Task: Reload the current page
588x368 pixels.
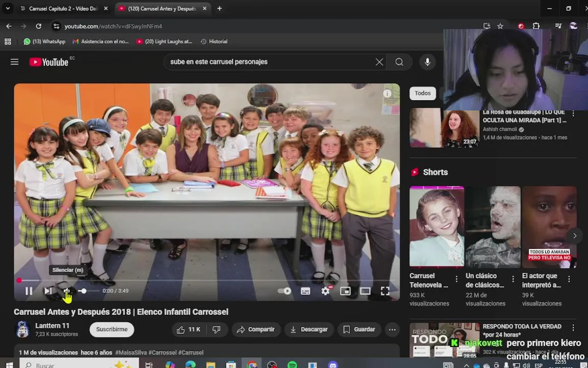Action: click(x=39, y=26)
